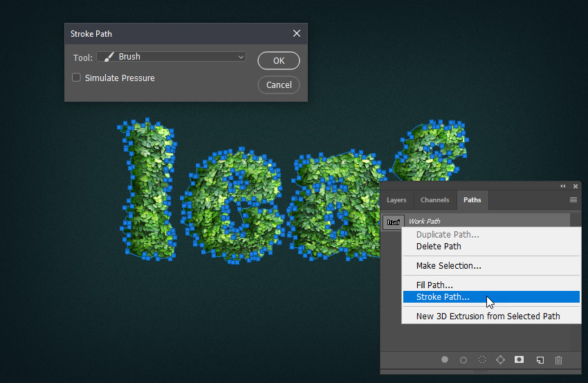Viewport: 588px width, 383px height.
Task: Choose Make Selection from context menu
Action: pyautogui.click(x=491, y=266)
